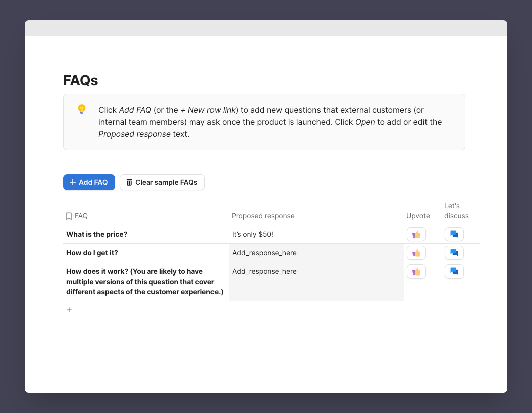Click the lightbulb tip icon
This screenshot has width=532, height=413.
coord(82,109)
